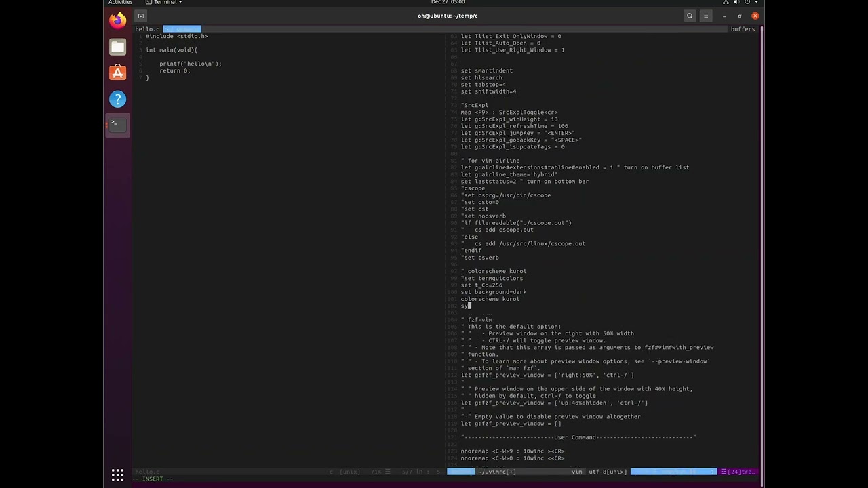
Task: Click the return 0; line
Action: (175, 70)
